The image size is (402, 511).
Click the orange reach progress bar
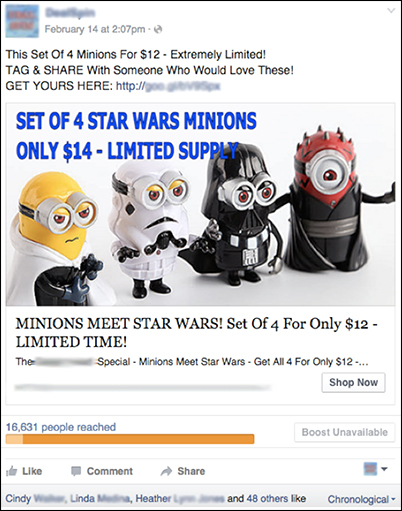[x=130, y=439]
